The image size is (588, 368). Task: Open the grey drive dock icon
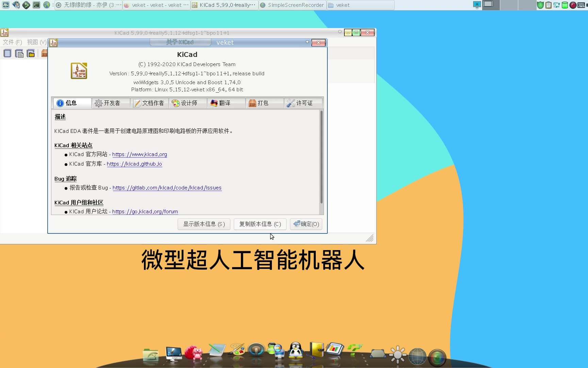(378, 354)
